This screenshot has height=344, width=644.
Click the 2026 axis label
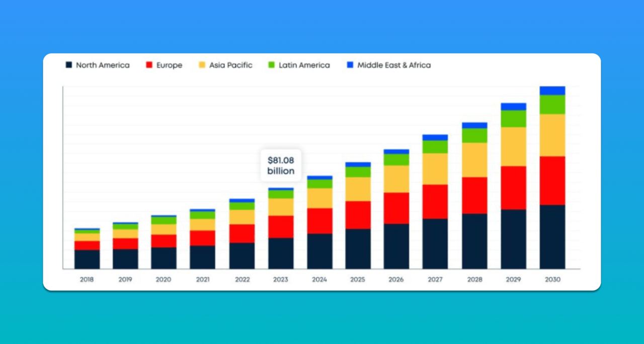[x=396, y=280]
